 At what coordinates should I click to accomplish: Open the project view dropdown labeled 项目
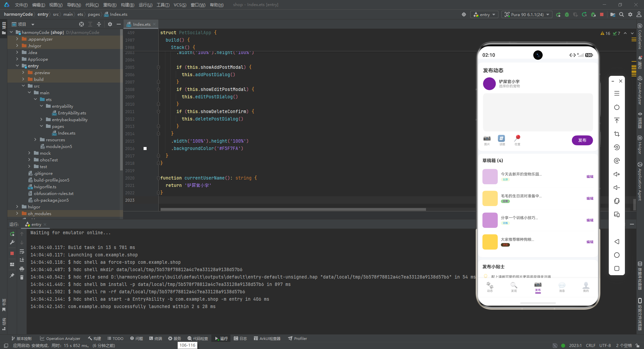[x=23, y=24]
